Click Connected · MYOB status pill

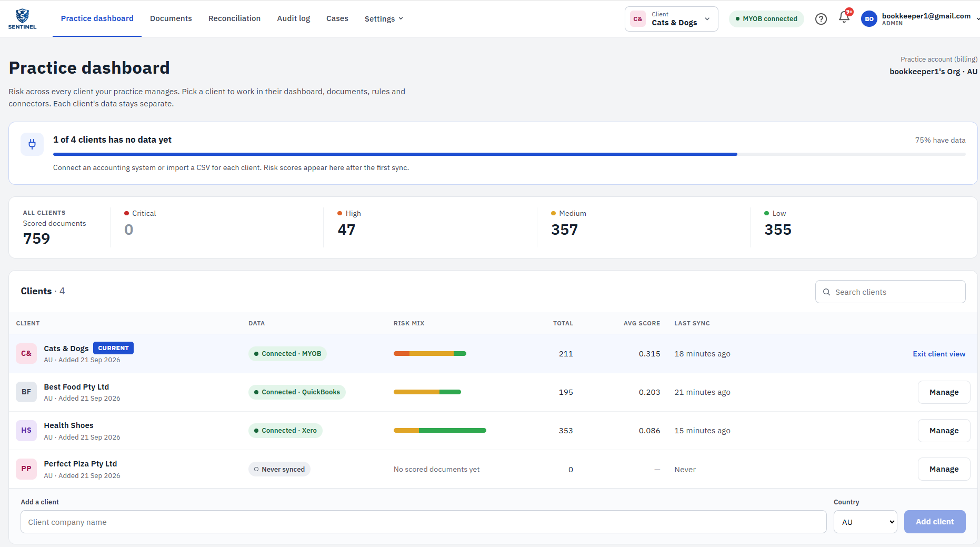click(x=287, y=354)
